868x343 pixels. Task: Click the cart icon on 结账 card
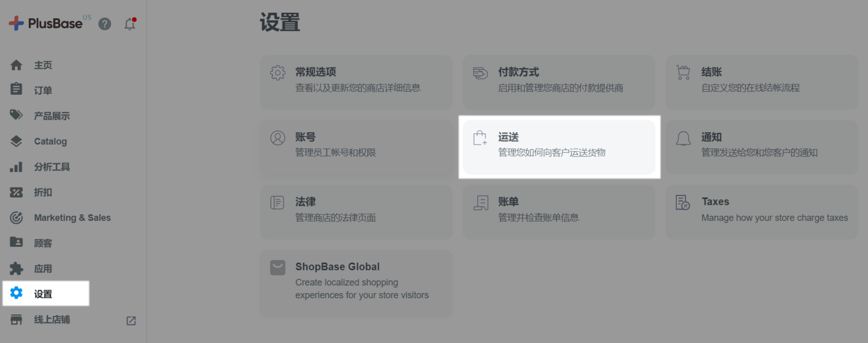(x=684, y=73)
